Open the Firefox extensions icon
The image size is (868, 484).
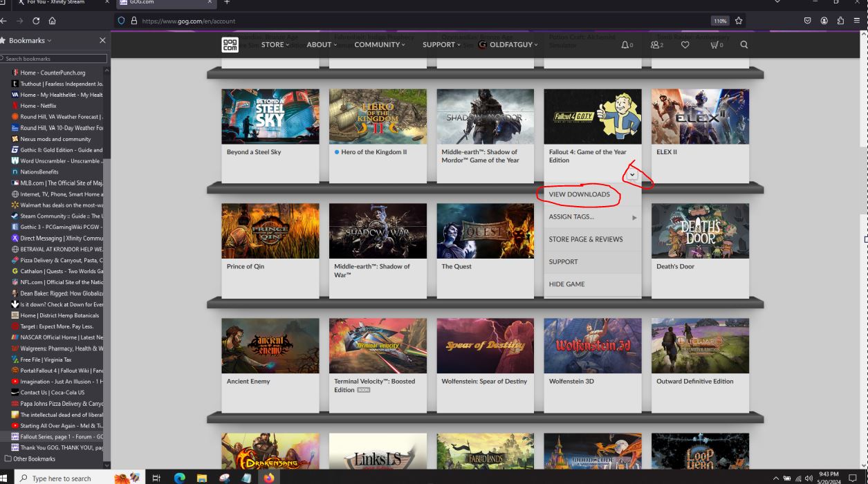tap(840, 21)
